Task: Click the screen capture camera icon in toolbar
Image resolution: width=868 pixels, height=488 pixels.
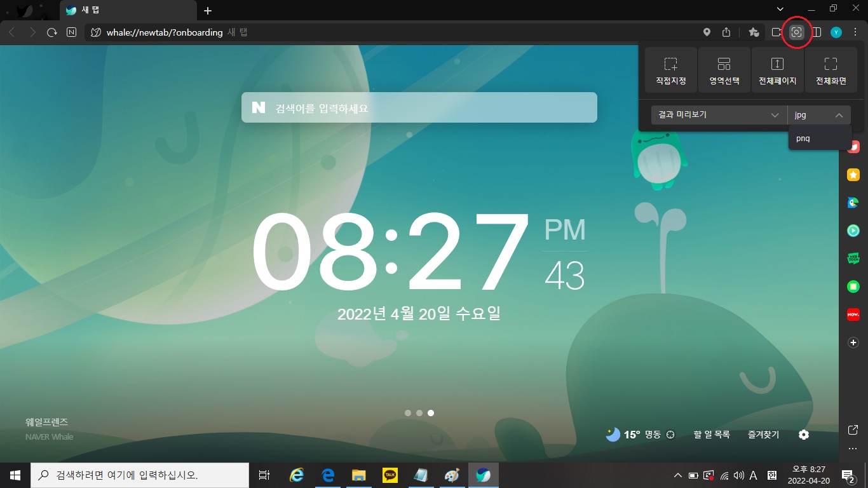Action: (796, 32)
